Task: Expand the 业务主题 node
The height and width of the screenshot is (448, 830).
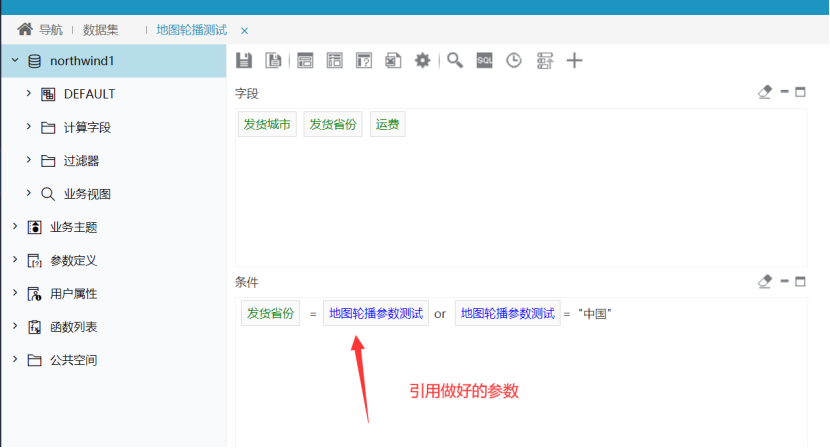Action: pyautogui.click(x=15, y=227)
